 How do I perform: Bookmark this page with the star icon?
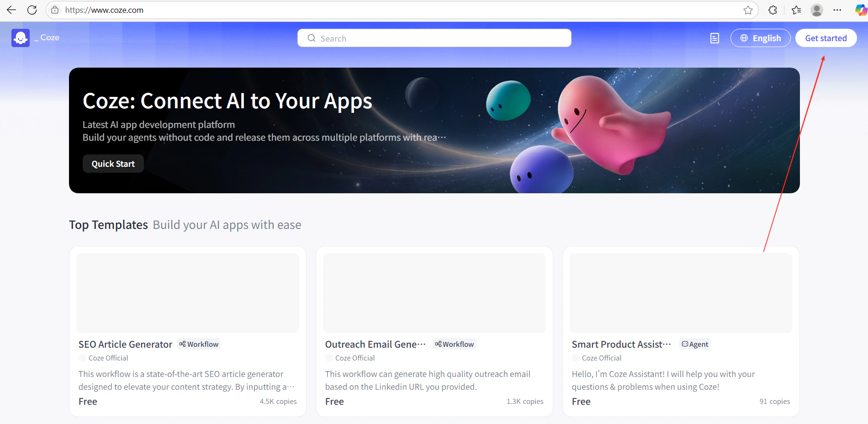point(748,10)
